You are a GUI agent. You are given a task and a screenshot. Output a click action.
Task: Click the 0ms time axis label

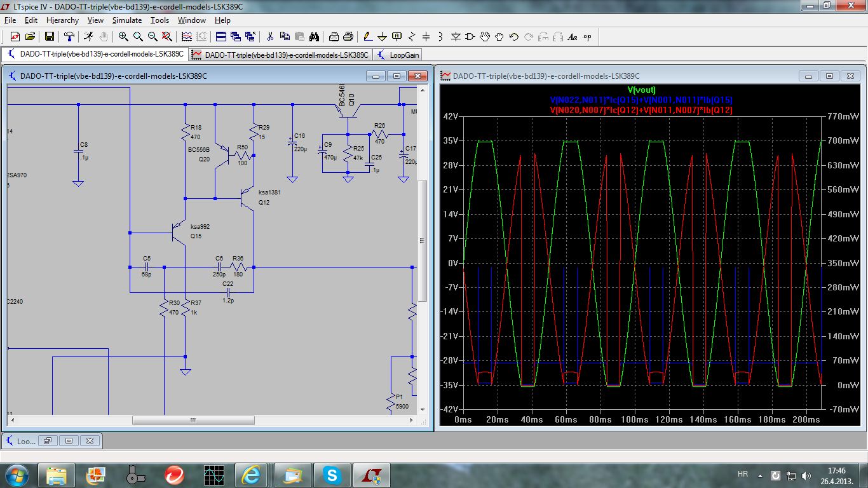(463, 419)
